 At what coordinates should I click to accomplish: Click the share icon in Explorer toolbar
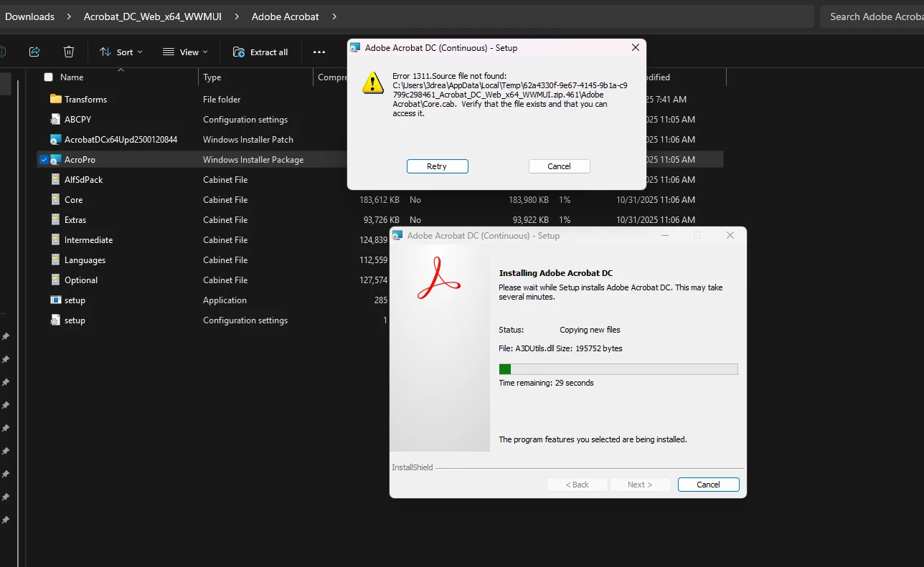click(34, 52)
